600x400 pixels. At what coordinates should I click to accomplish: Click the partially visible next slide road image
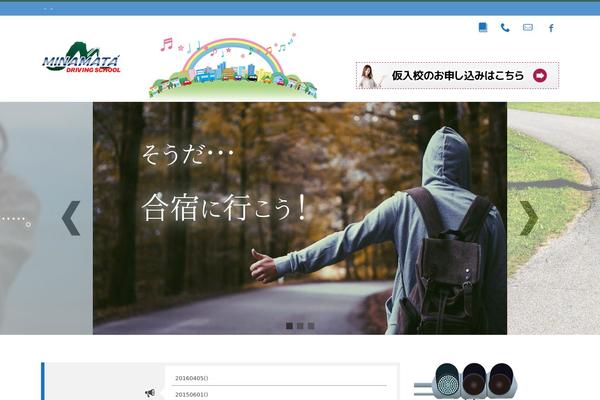553,218
